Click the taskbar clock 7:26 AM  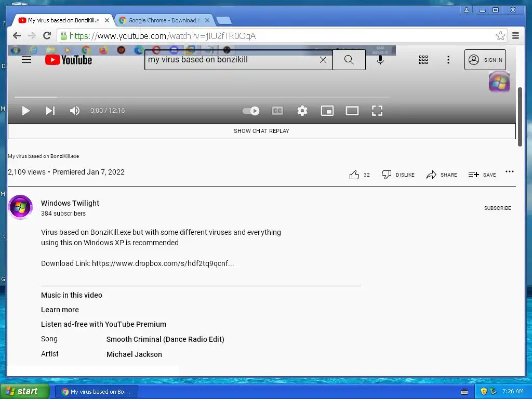click(x=513, y=391)
